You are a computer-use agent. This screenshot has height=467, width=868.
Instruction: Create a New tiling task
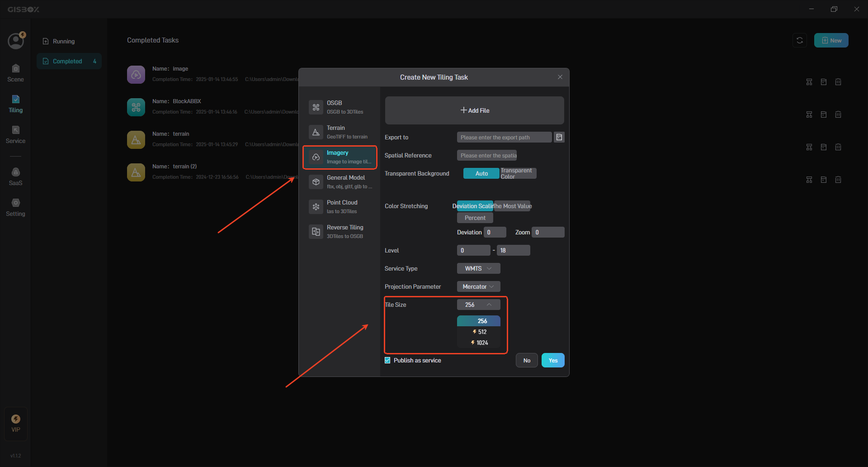point(831,40)
